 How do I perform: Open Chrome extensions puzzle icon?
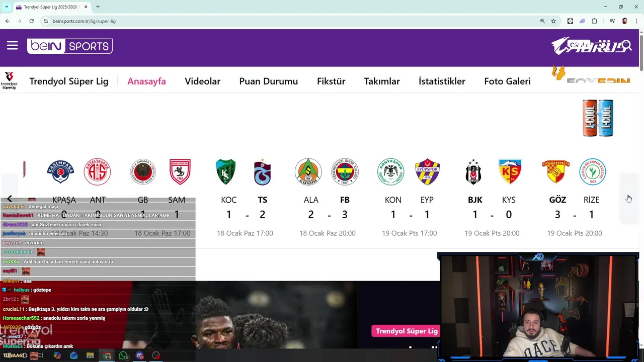(594, 21)
